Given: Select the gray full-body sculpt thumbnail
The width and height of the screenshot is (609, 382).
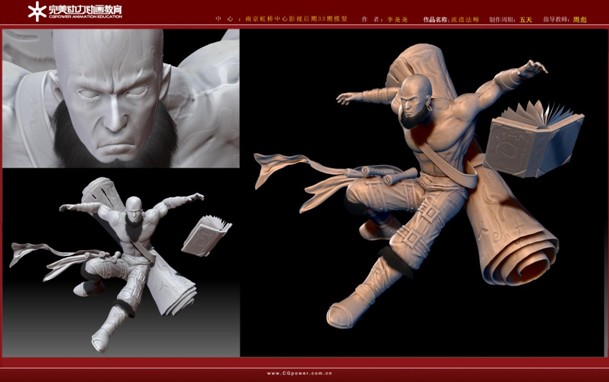Looking at the screenshot, I should pyautogui.click(x=121, y=262).
